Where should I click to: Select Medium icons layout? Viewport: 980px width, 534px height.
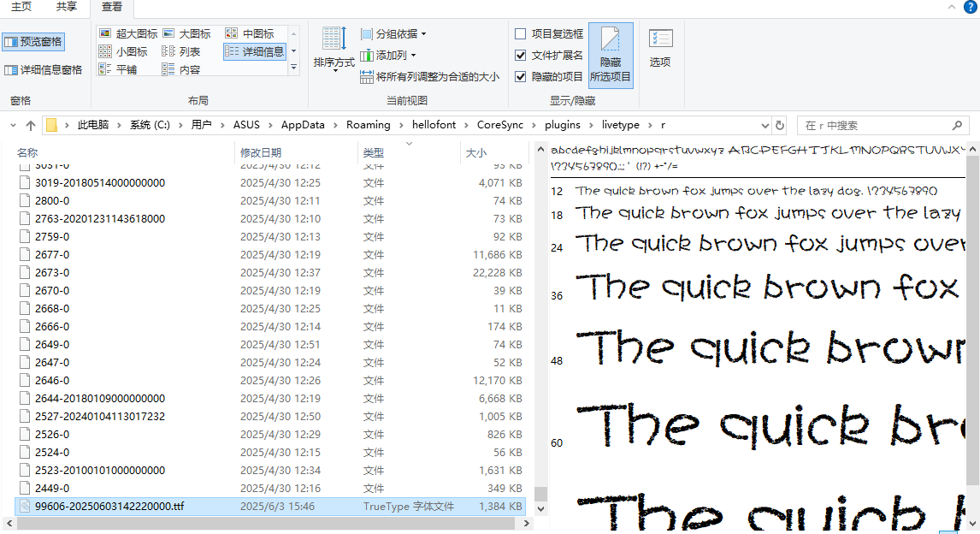tap(250, 33)
